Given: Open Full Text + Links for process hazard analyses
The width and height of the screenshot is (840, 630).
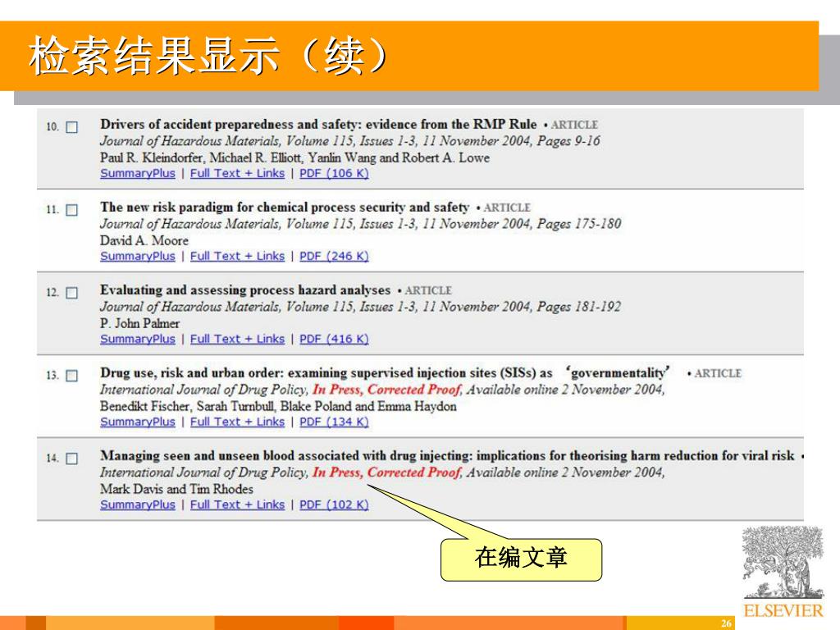Looking at the screenshot, I should click(237, 339).
